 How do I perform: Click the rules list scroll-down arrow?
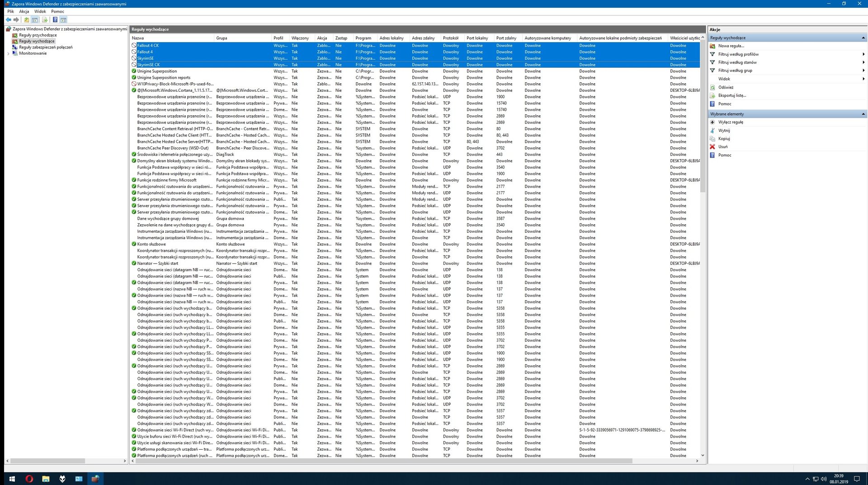click(x=703, y=456)
